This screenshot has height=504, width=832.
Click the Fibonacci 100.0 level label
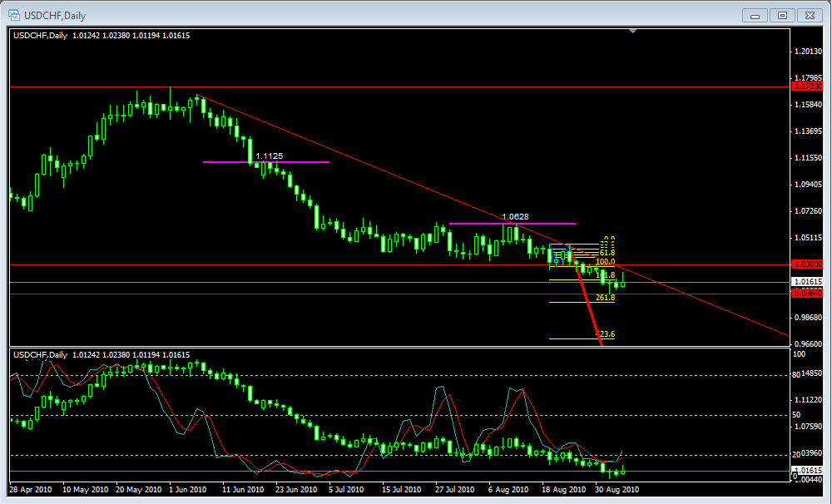click(x=605, y=262)
